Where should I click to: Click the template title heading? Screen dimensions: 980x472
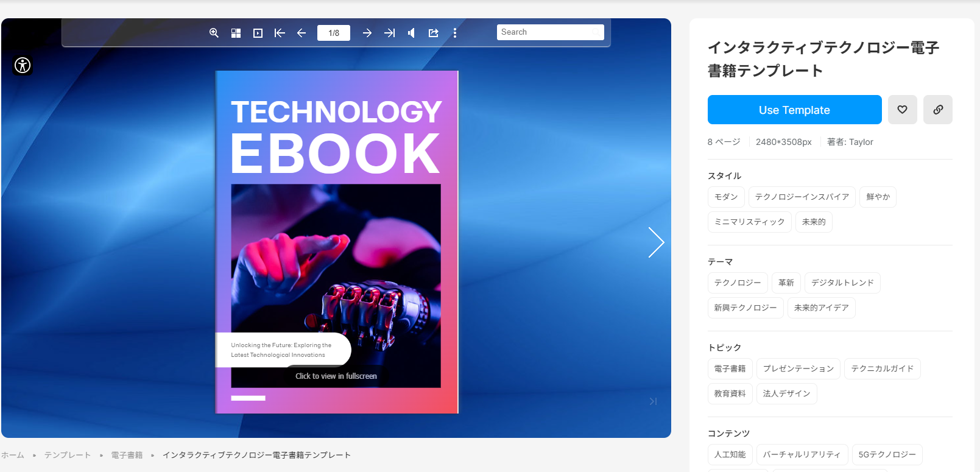[823, 59]
